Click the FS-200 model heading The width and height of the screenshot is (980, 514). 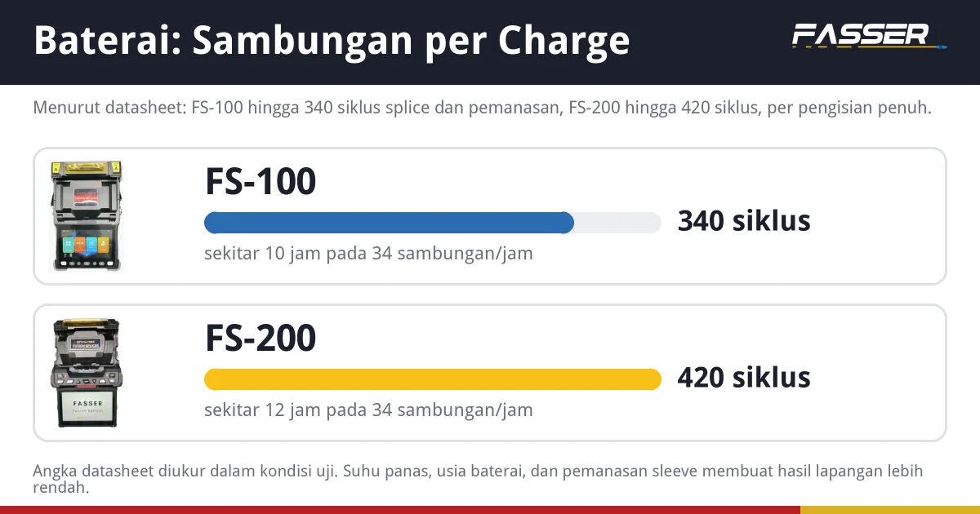261,338
